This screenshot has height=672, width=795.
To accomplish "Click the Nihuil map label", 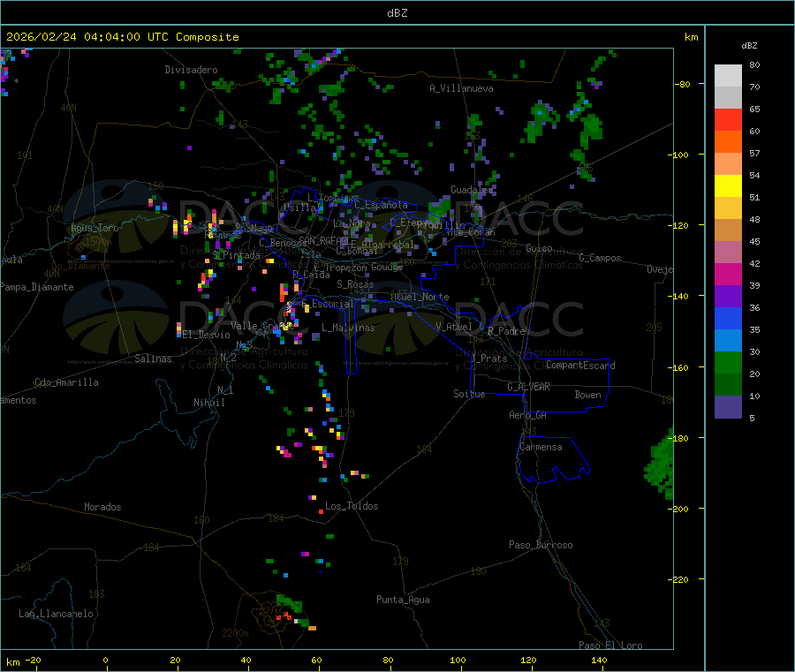I will click(x=208, y=403).
